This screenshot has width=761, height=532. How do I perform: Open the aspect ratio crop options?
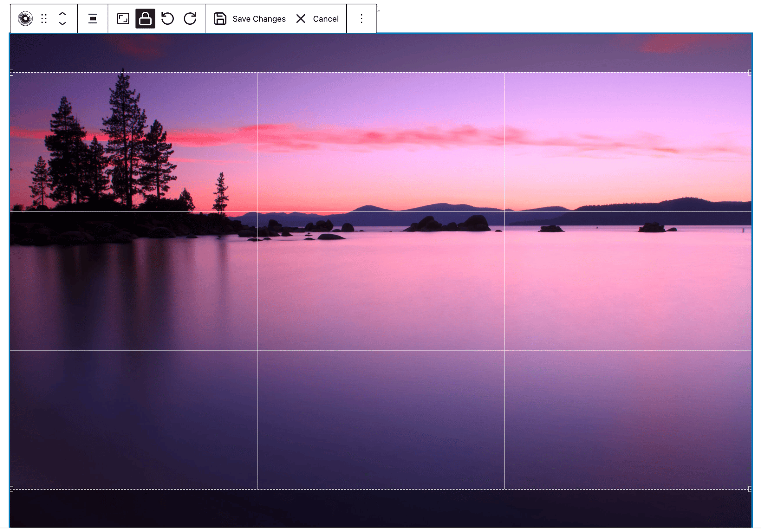123,19
